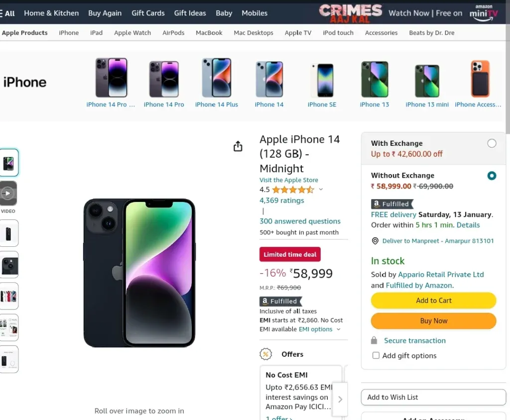This screenshot has height=420, width=510.
Task: Open the All hamburger menu
Action: tap(7, 13)
